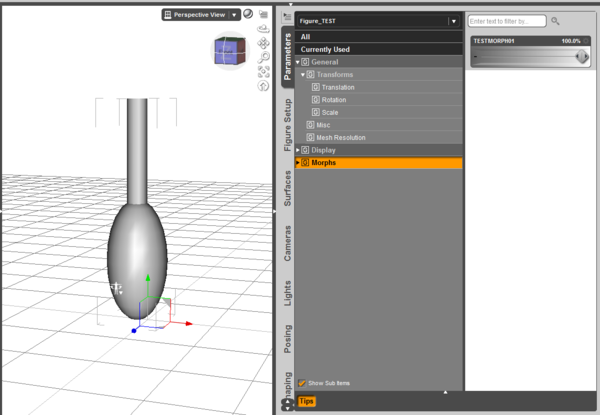Select the Morphs tree row label

323,163
